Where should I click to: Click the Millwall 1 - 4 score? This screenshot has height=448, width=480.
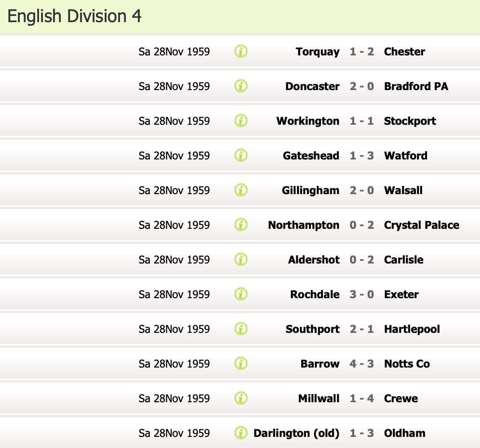361,398
